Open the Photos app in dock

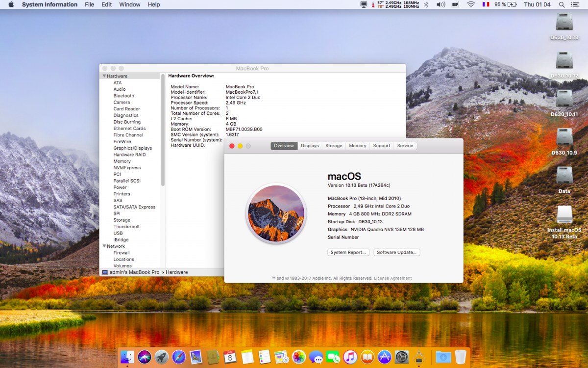pos(299,357)
